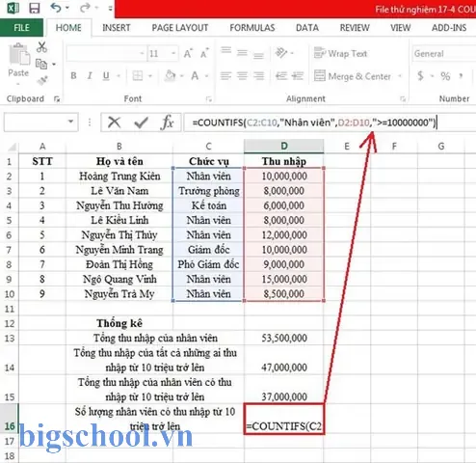Open Fill Color dropdown arrow

(x=182, y=76)
